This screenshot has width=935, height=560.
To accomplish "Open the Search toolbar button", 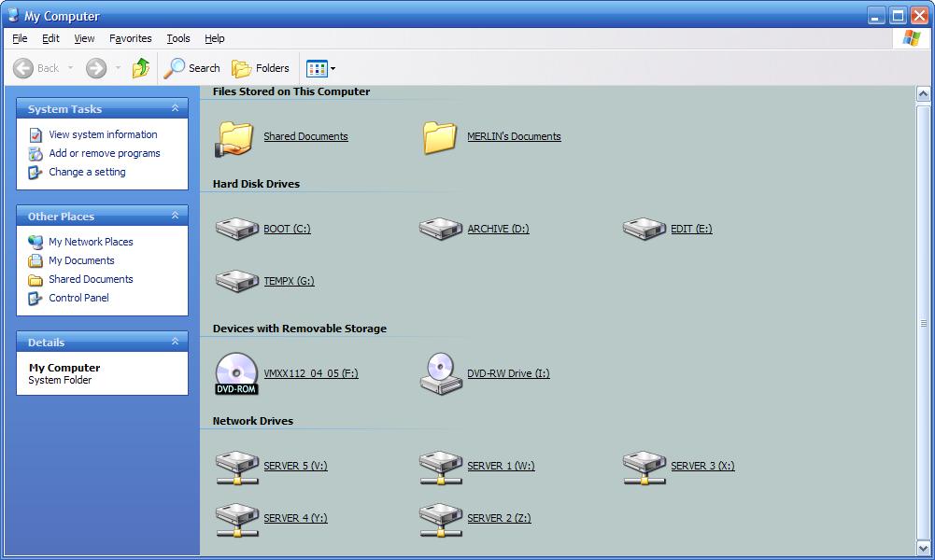I will (191, 68).
